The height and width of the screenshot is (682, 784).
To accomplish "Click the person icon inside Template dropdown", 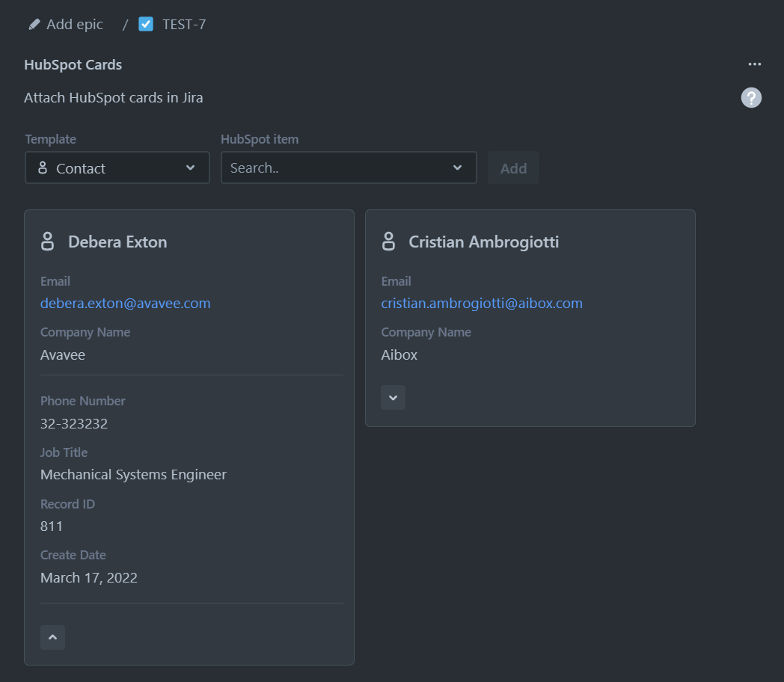I will (43, 168).
